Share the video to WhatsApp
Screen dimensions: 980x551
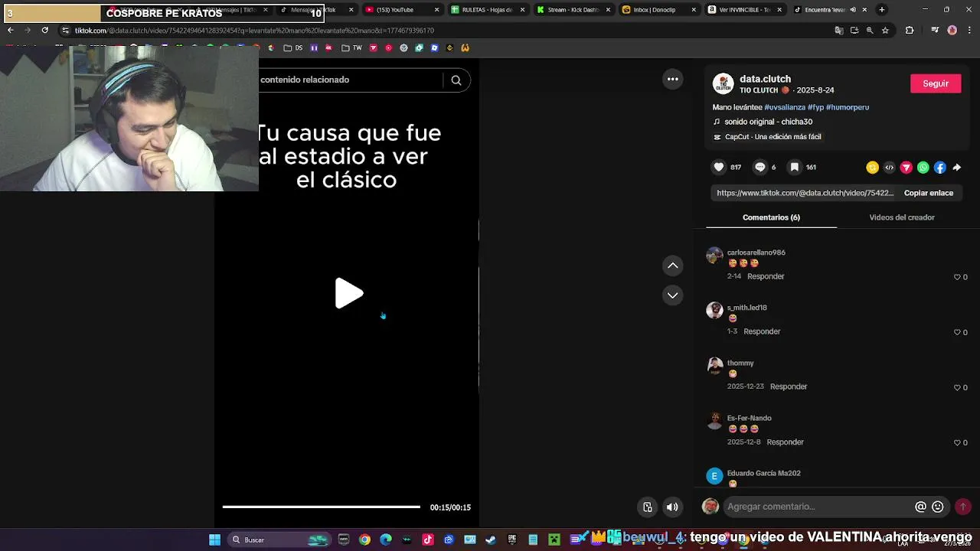coord(923,168)
